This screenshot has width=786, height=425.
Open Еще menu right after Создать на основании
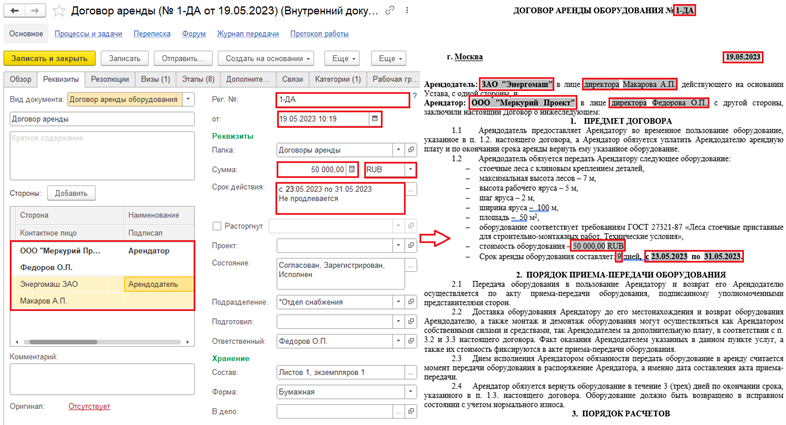point(342,58)
